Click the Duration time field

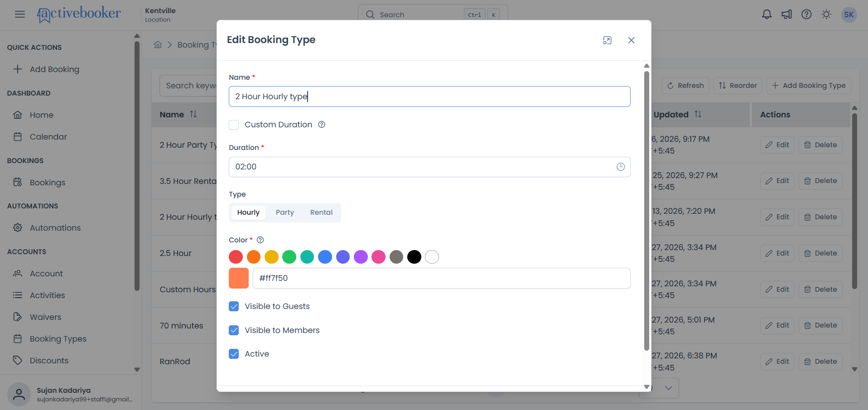coord(429,167)
